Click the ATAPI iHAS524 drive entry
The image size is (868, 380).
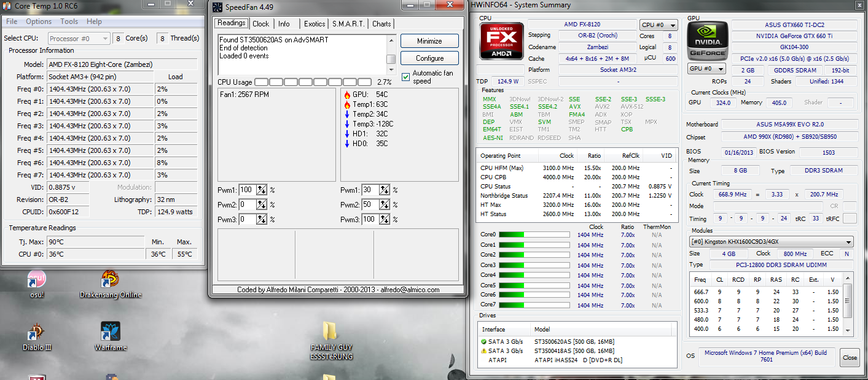(579, 360)
